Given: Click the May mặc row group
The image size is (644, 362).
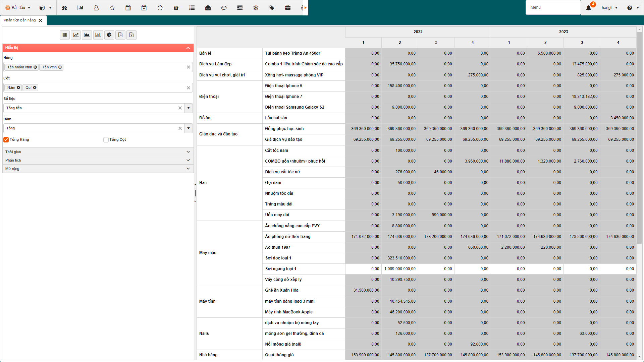Looking at the screenshot, I should (x=229, y=253).
